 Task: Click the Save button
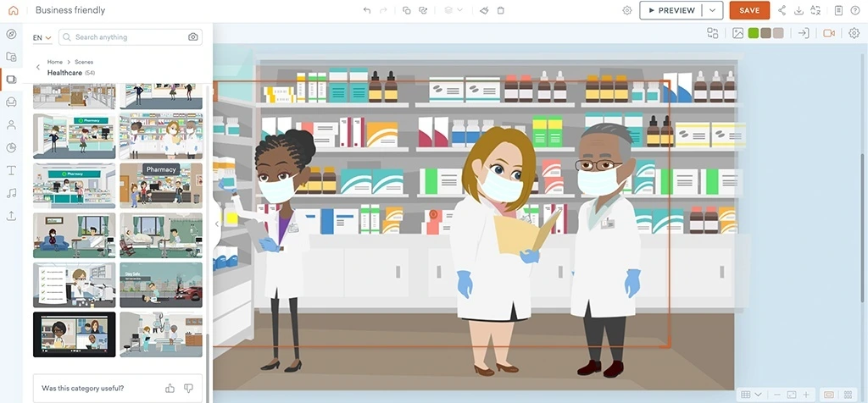pyautogui.click(x=749, y=10)
